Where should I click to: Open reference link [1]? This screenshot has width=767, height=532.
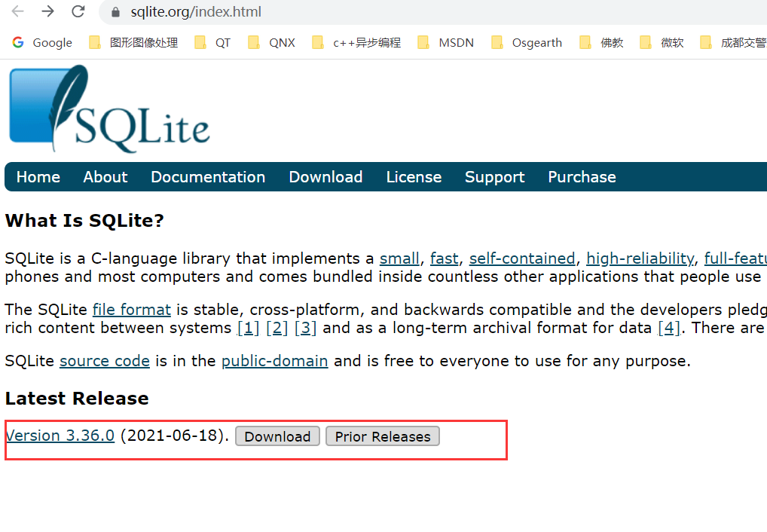coord(248,328)
